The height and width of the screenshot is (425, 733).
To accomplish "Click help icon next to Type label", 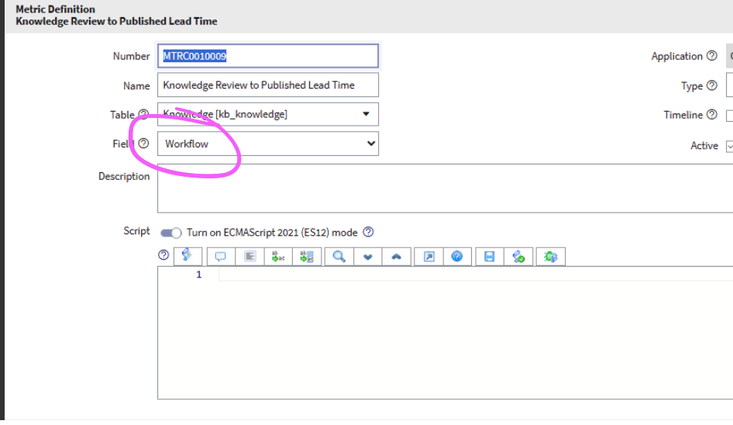I will click(711, 85).
